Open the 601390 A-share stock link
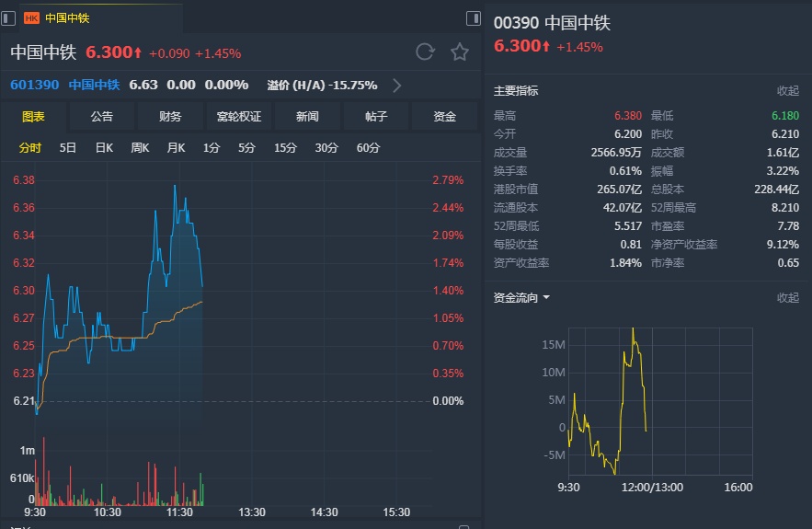 35,85
